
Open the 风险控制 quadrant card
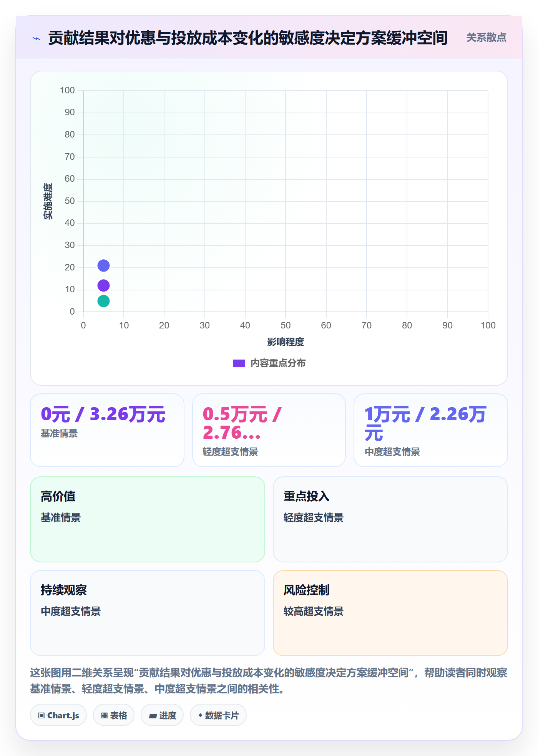pyautogui.click(x=390, y=613)
